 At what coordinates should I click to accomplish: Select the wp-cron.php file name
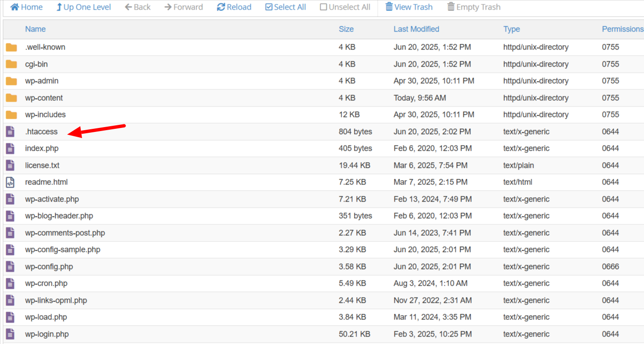click(x=46, y=283)
